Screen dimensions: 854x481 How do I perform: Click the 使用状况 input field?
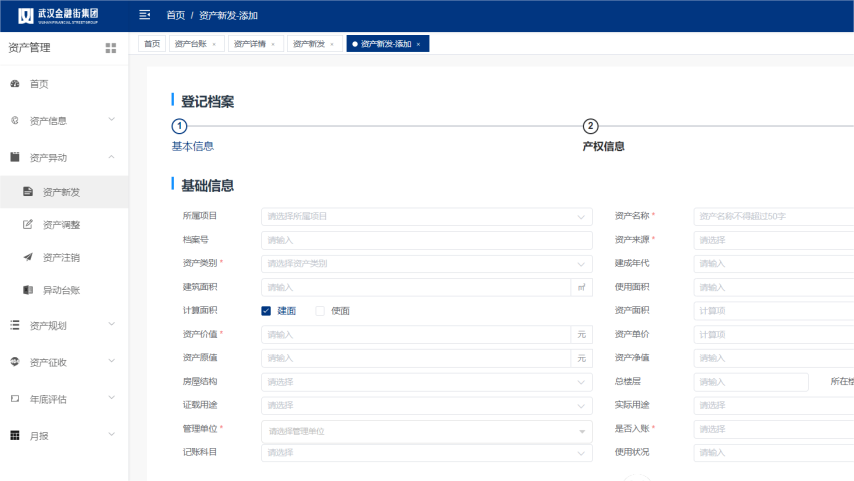coord(774,453)
